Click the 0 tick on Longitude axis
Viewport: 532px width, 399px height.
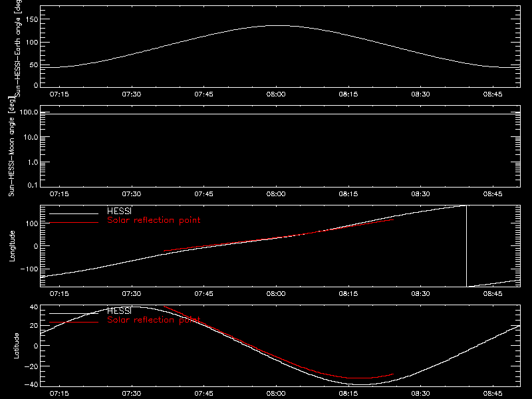pyautogui.click(x=36, y=246)
